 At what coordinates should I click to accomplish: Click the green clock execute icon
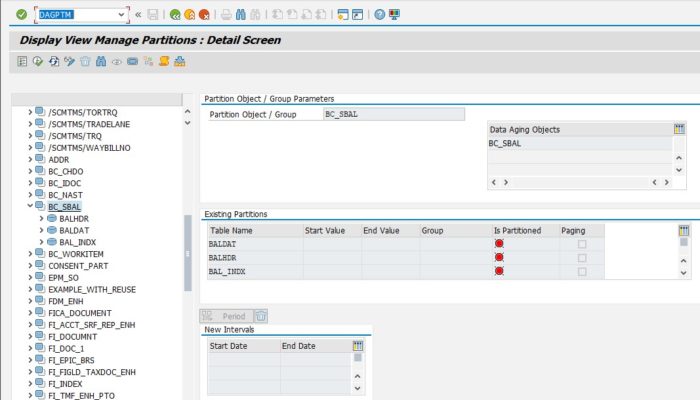pos(38,62)
